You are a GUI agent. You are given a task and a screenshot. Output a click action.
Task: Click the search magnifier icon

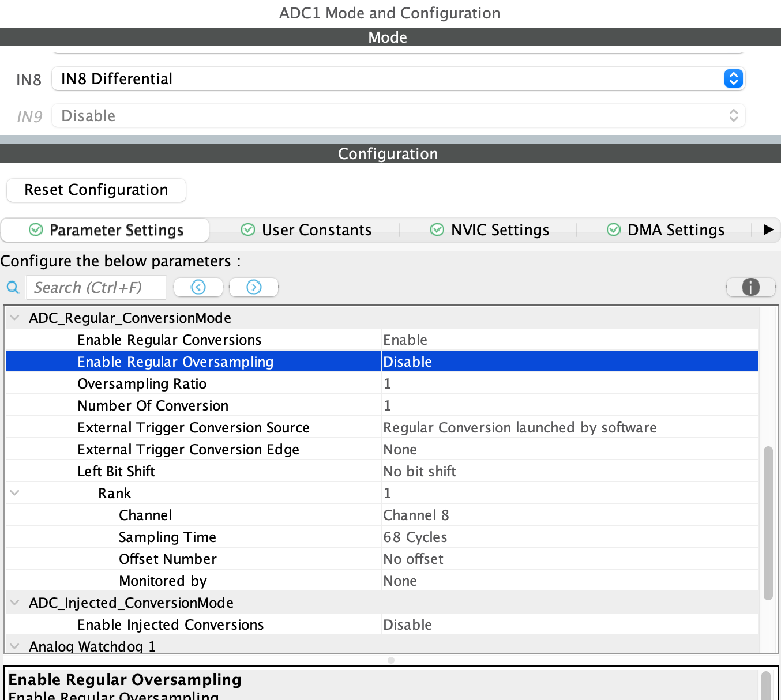point(13,287)
